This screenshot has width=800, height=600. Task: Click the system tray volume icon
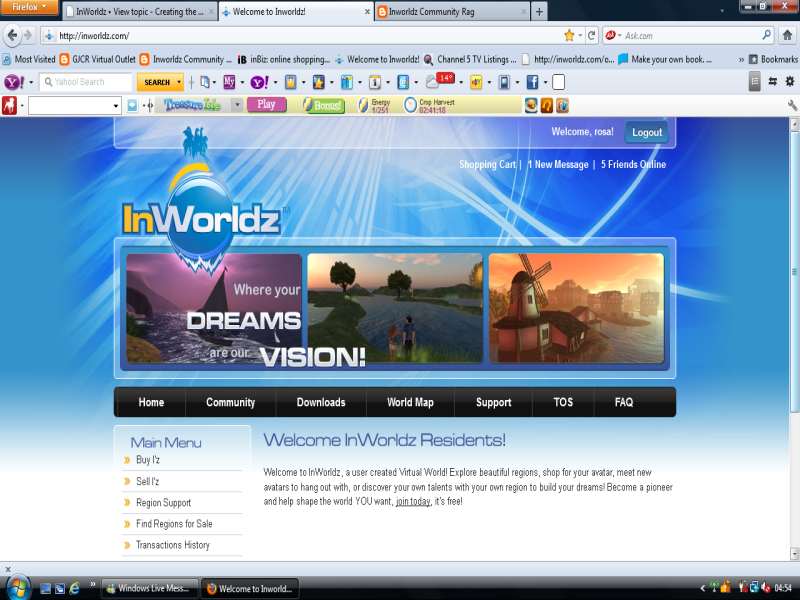tap(765, 588)
